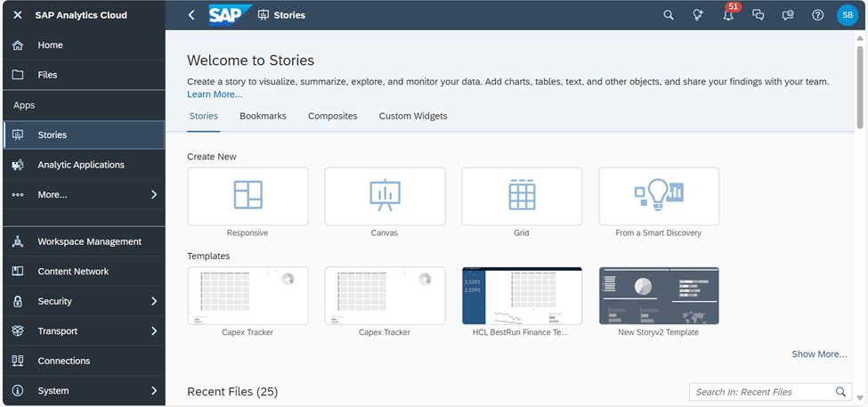868x407 pixels.
Task: Click the Workspace Management icon
Action: coord(18,241)
